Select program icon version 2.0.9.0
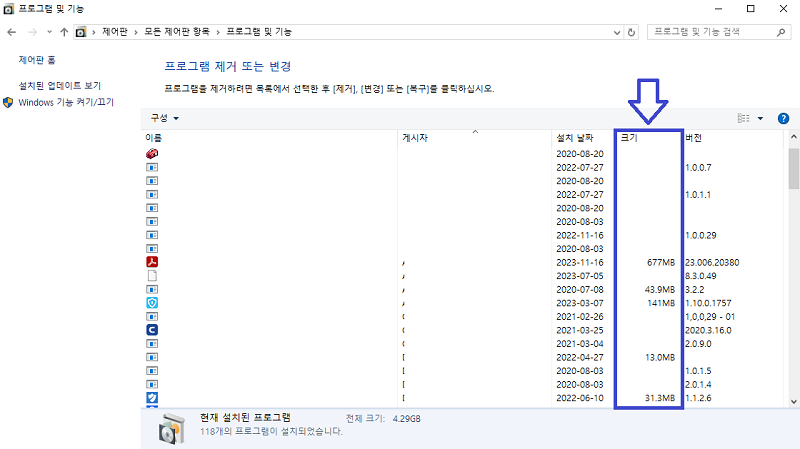This screenshot has width=800, height=449. (x=152, y=343)
